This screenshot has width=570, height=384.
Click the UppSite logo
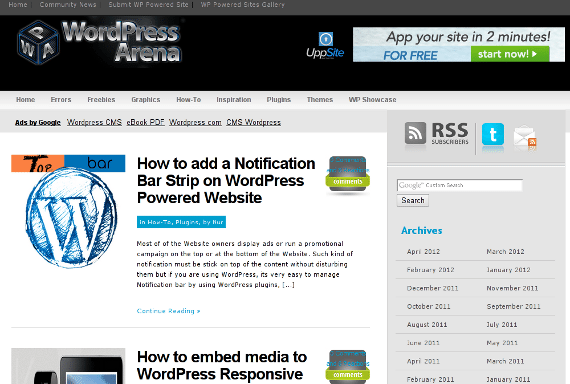[325, 45]
